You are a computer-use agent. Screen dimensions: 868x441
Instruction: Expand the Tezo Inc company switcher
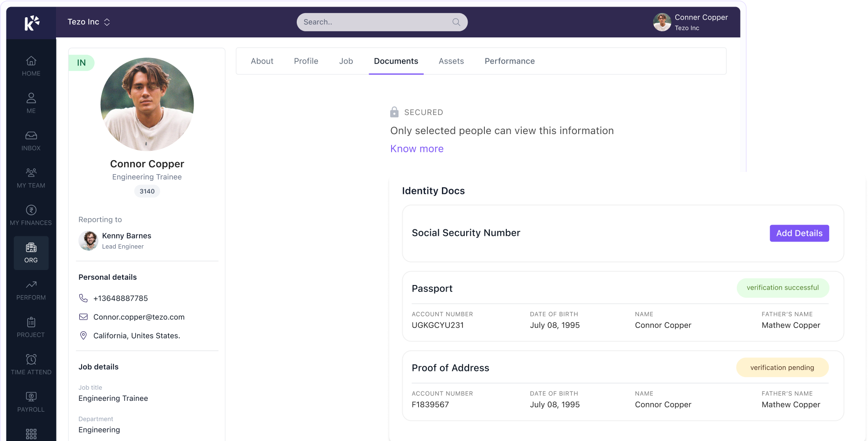click(89, 22)
